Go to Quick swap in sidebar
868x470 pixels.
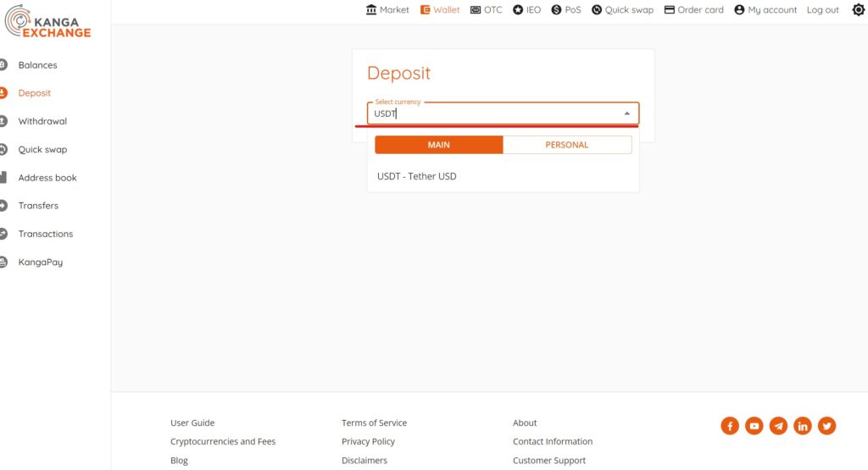[42, 149]
